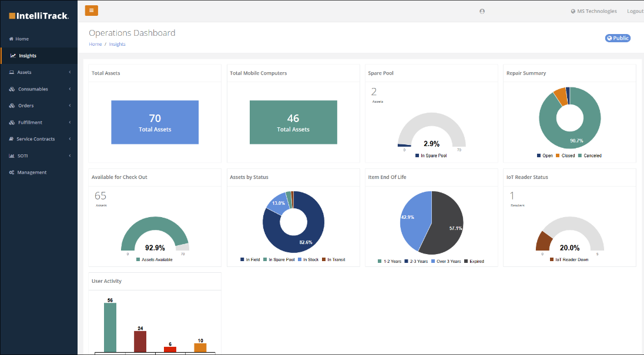Screen dimensions: 644x355
Task: Click the blue 70 Total Assets tile
Action: [155, 122]
